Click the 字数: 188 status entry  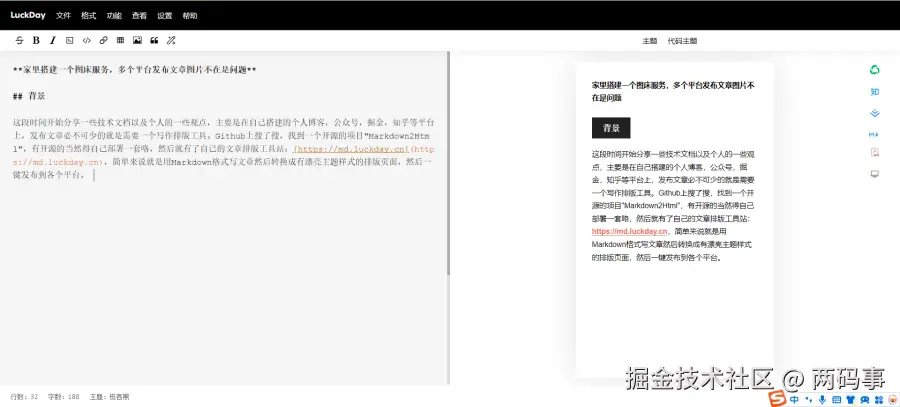coord(63,397)
